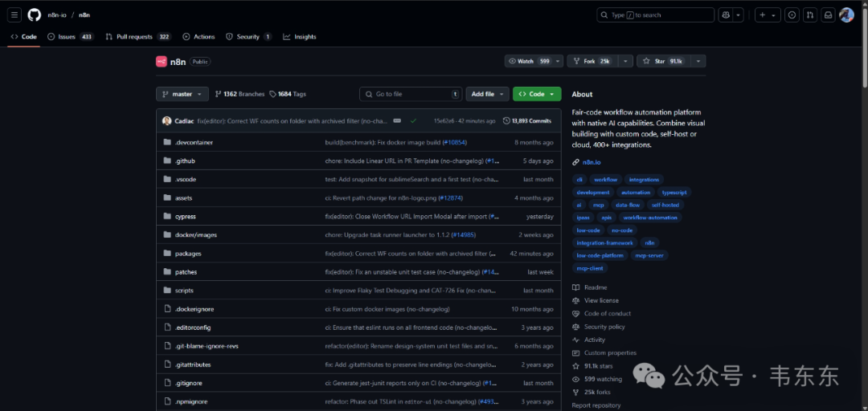Screen dimensions: 868x411
Task: Open the green Code dropdown
Action: [537, 94]
